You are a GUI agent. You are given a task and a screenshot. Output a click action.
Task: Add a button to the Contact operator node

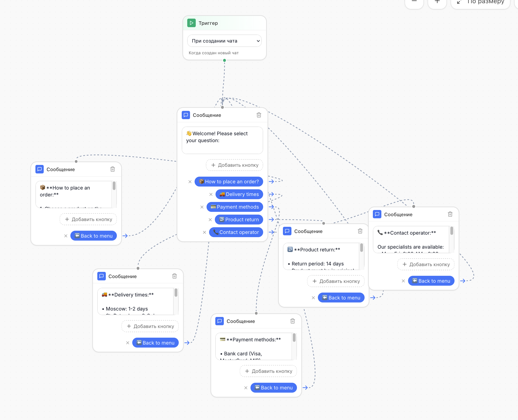[426, 264]
